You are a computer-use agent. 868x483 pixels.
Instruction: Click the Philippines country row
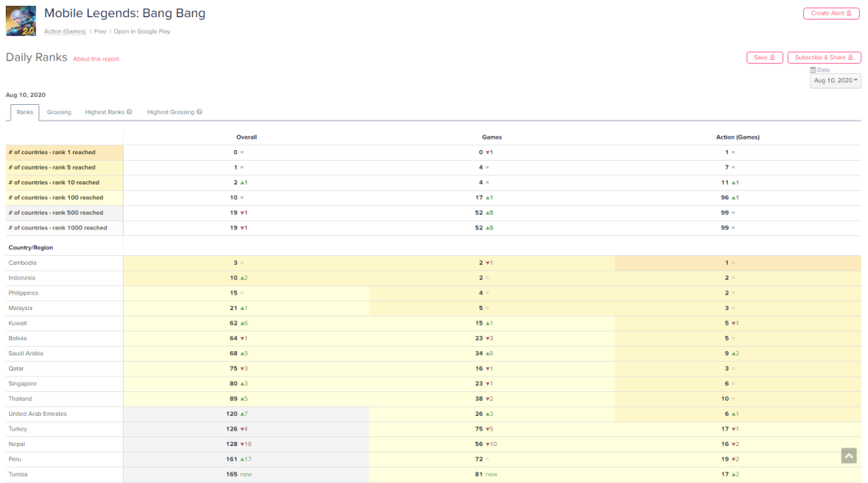point(433,294)
